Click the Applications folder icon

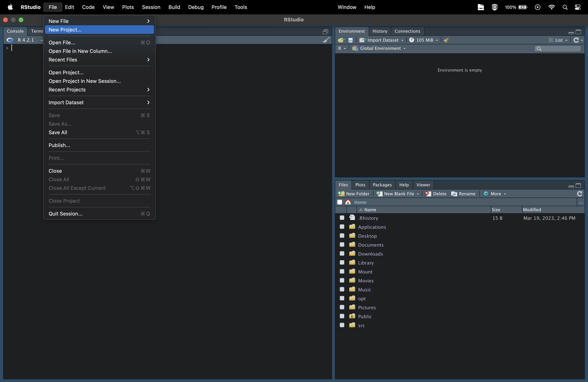click(352, 227)
